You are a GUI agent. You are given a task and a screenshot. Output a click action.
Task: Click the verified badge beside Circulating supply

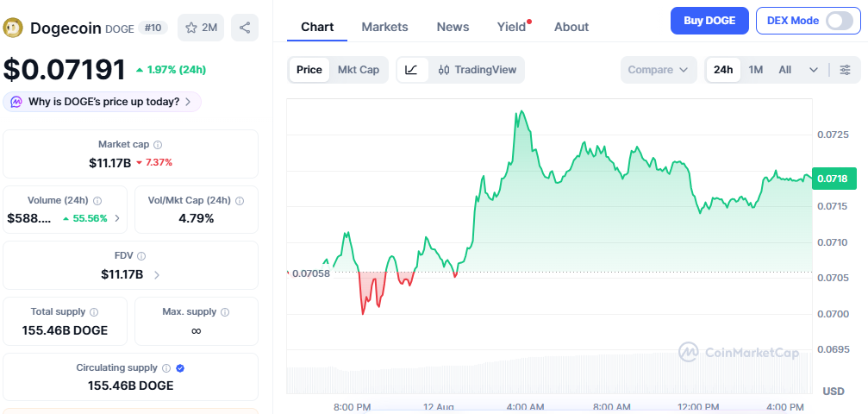tap(180, 368)
